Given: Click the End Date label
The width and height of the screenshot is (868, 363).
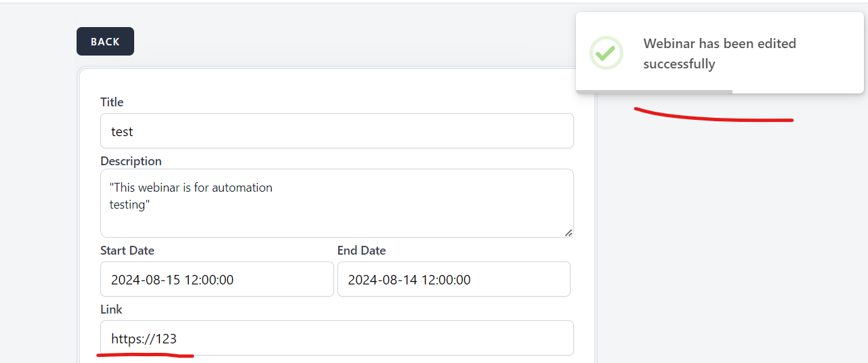Looking at the screenshot, I should pyautogui.click(x=361, y=251).
